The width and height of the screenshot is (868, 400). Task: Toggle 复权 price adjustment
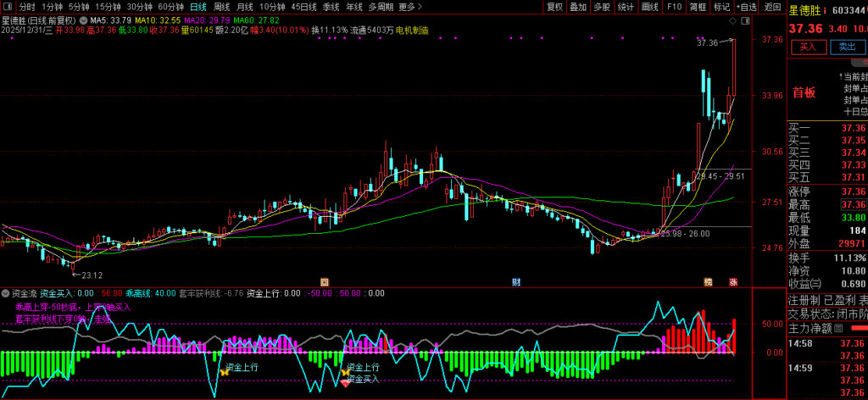coord(554,7)
